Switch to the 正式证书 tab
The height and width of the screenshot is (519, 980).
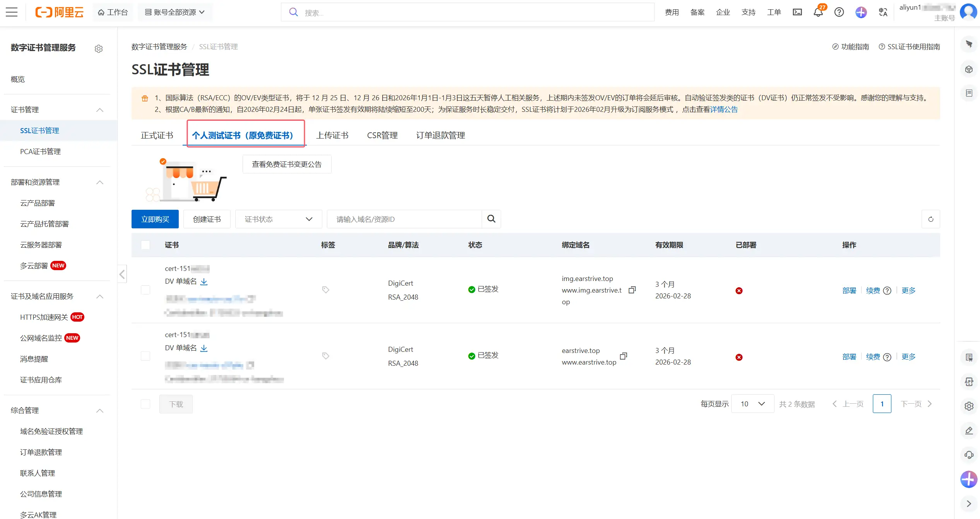click(157, 135)
